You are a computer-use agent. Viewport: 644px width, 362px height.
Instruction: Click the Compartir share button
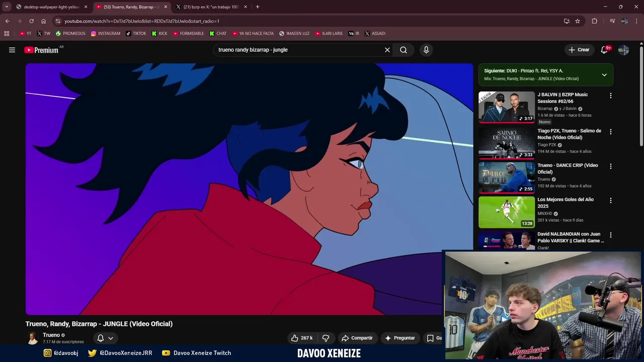pos(357,338)
